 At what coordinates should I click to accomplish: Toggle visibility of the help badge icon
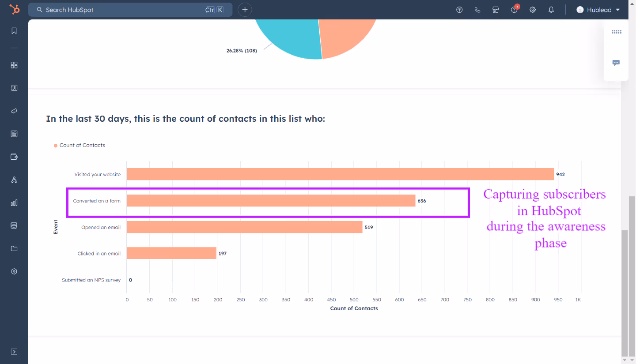click(x=514, y=9)
